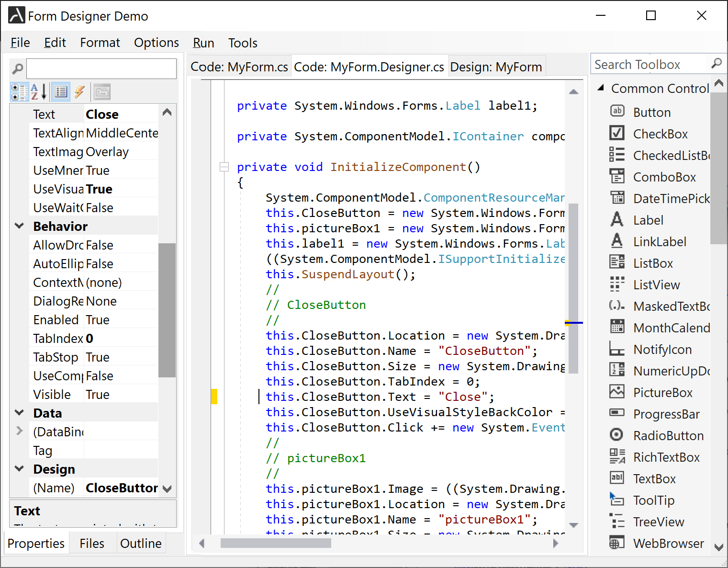The width and height of the screenshot is (728, 568).
Task: Select the PictureBox toolbox icon
Action: pos(616,392)
